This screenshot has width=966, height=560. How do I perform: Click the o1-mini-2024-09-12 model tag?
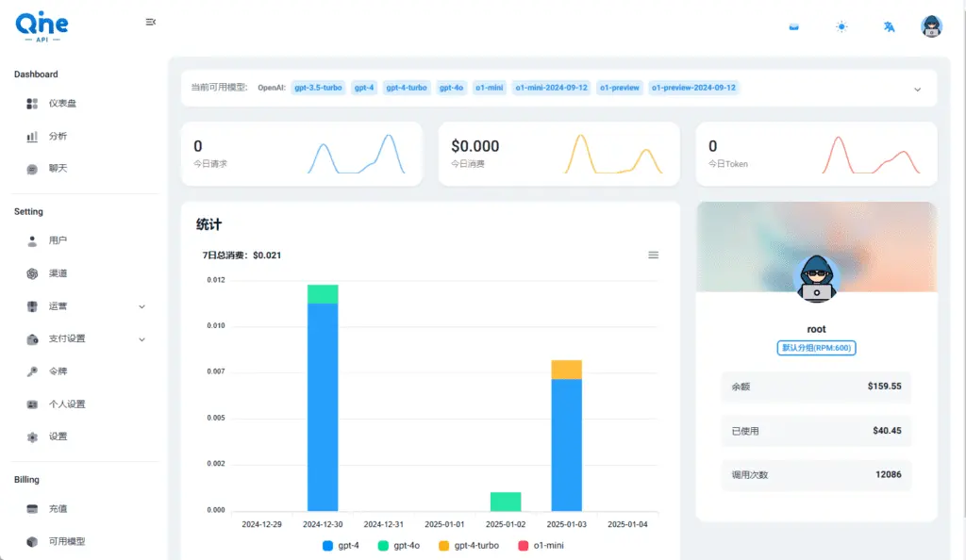(x=551, y=88)
